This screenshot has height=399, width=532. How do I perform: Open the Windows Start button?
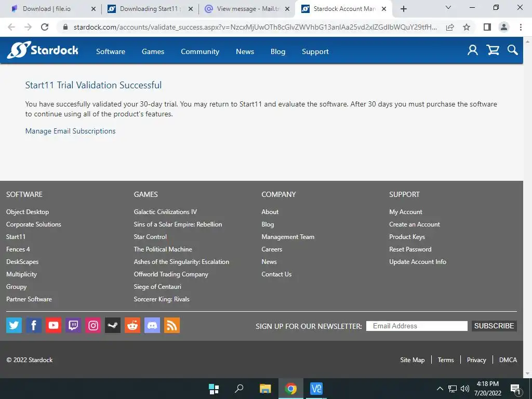(x=214, y=389)
